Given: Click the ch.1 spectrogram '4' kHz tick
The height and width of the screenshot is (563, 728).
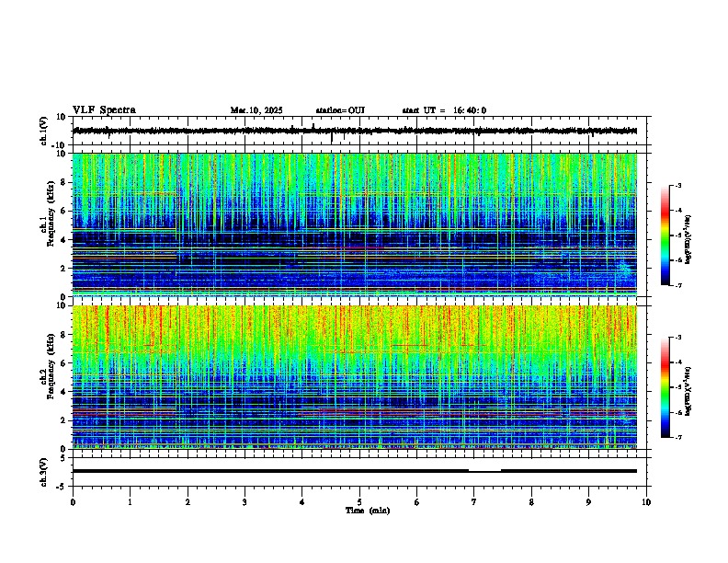Looking at the screenshot, I should [63, 240].
